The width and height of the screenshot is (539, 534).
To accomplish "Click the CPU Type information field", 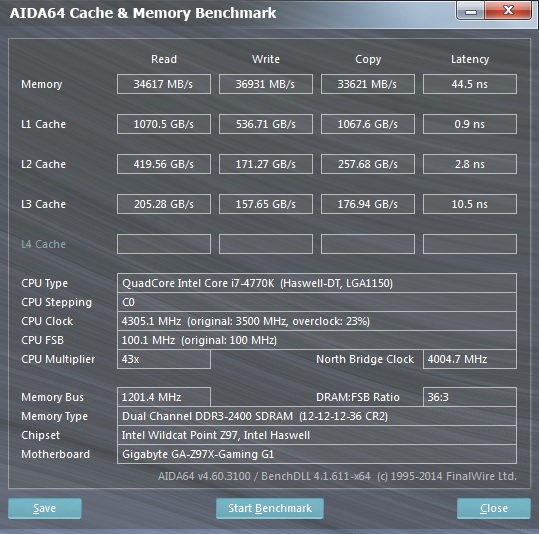I will [317, 283].
